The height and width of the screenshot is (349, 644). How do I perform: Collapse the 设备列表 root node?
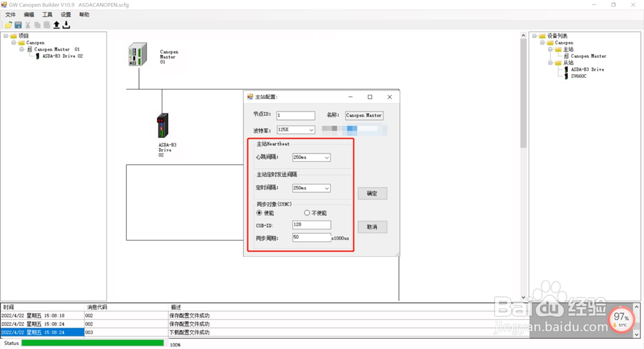pyautogui.click(x=534, y=36)
